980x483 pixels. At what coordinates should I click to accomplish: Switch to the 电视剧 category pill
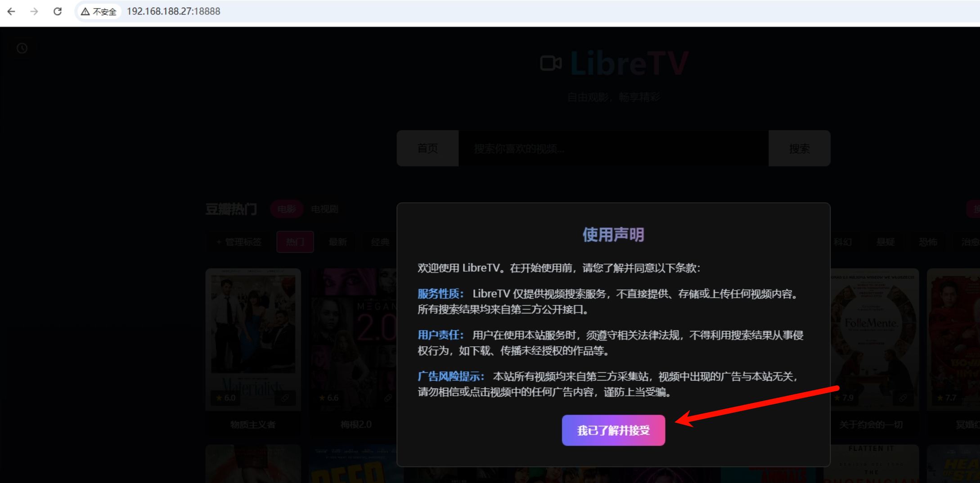325,209
